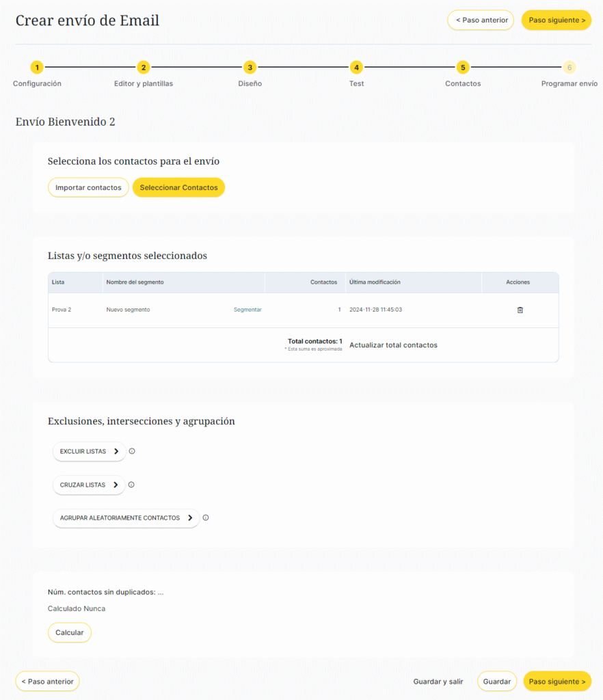Click Guardar y salir at the bottom
The height and width of the screenshot is (700, 603).
438,682
